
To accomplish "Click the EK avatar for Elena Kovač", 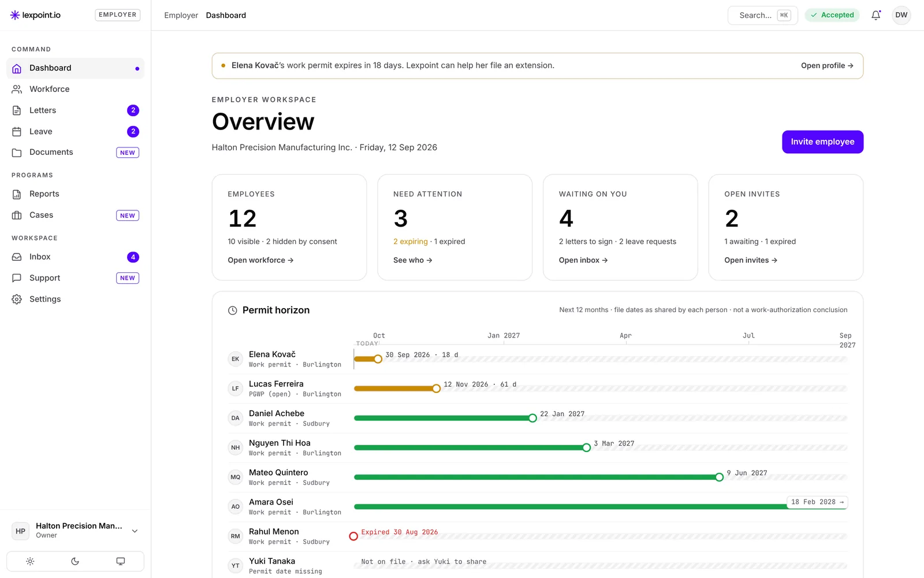I will 235,359.
